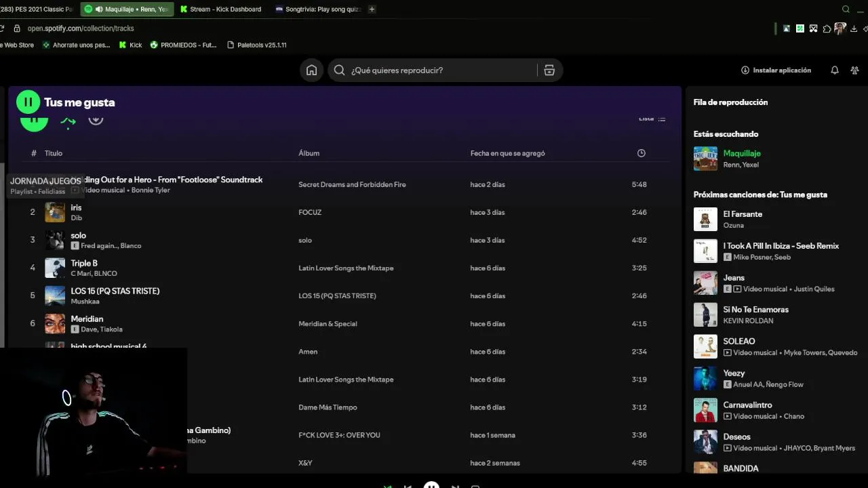868x488 pixels.
Task: Select the Maquillaje Spotify tab
Action: [127, 9]
